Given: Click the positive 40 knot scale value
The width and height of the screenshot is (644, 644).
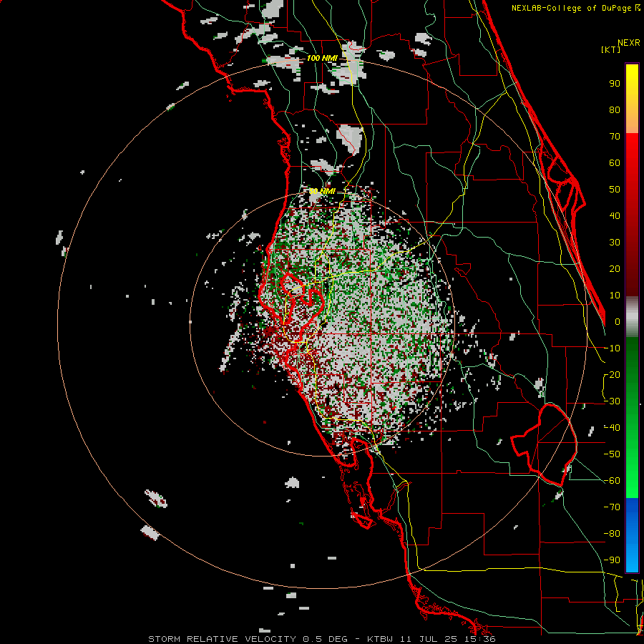Looking at the screenshot, I should click(x=615, y=216).
